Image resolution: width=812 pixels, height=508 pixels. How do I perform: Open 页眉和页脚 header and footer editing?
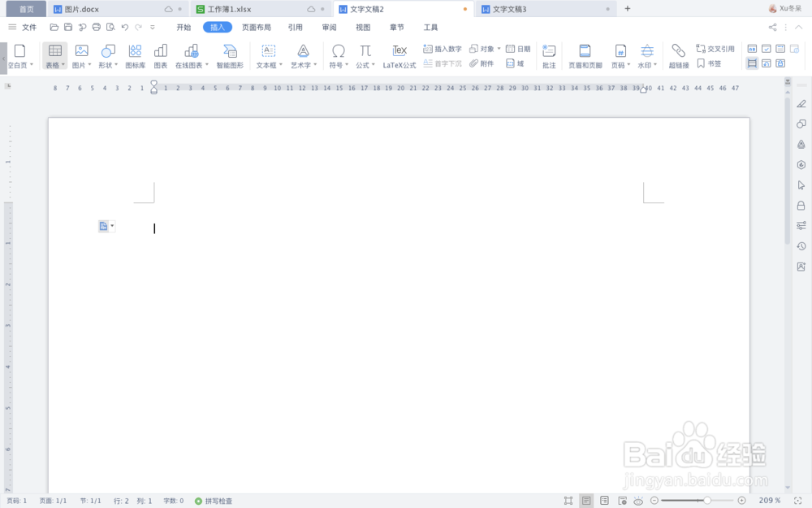click(587, 53)
